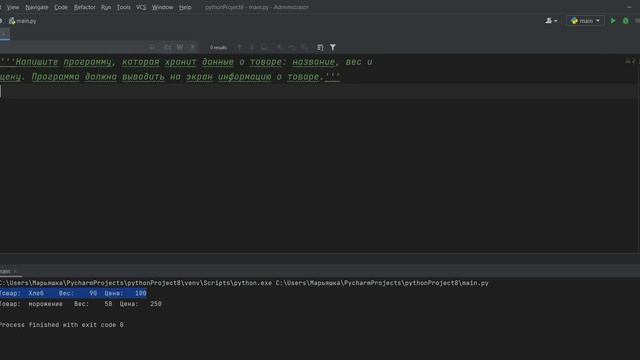Open the VCS menu
This screenshot has height=360, width=640.
click(x=141, y=7)
